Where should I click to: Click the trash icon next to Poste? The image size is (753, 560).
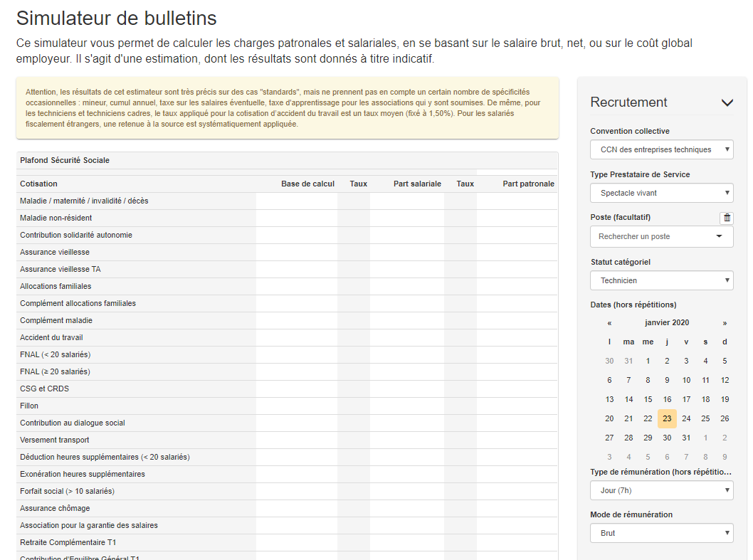click(x=727, y=218)
